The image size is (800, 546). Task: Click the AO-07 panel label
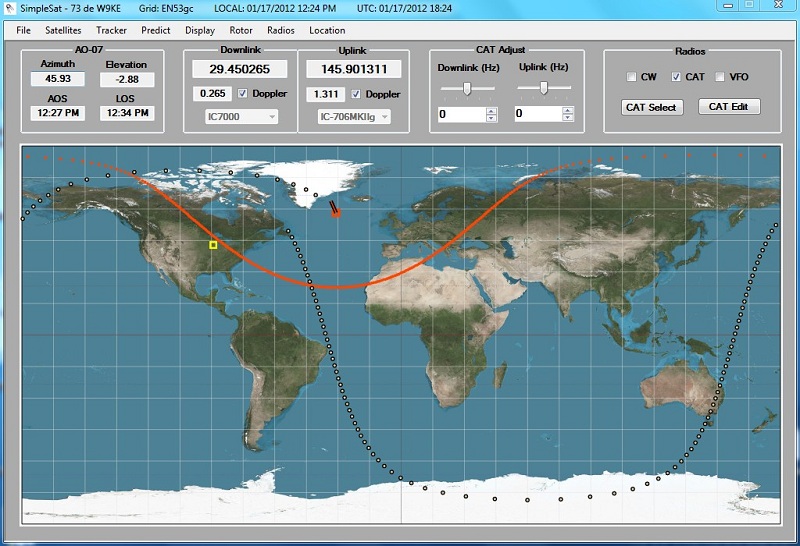89,50
